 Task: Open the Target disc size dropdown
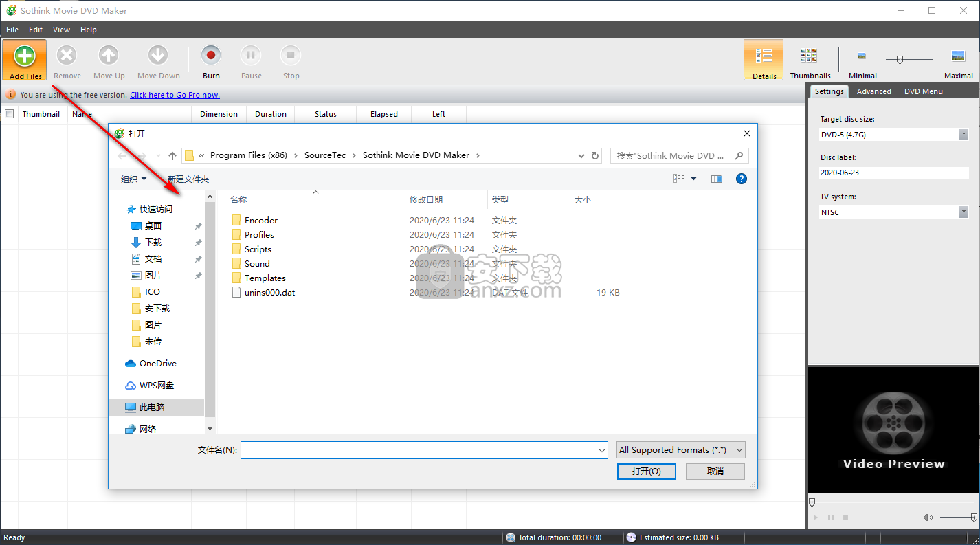(x=964, y=135)
